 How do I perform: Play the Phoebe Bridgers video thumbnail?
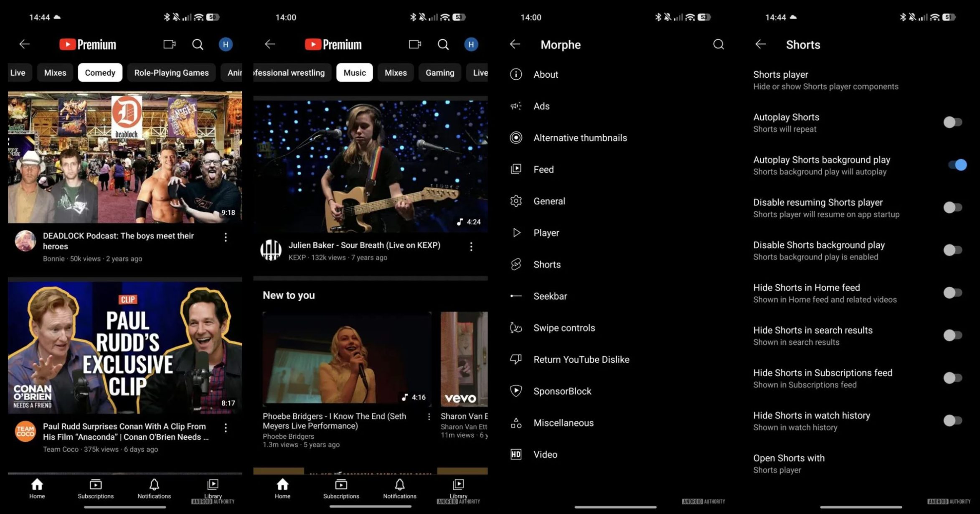point(347,358)
